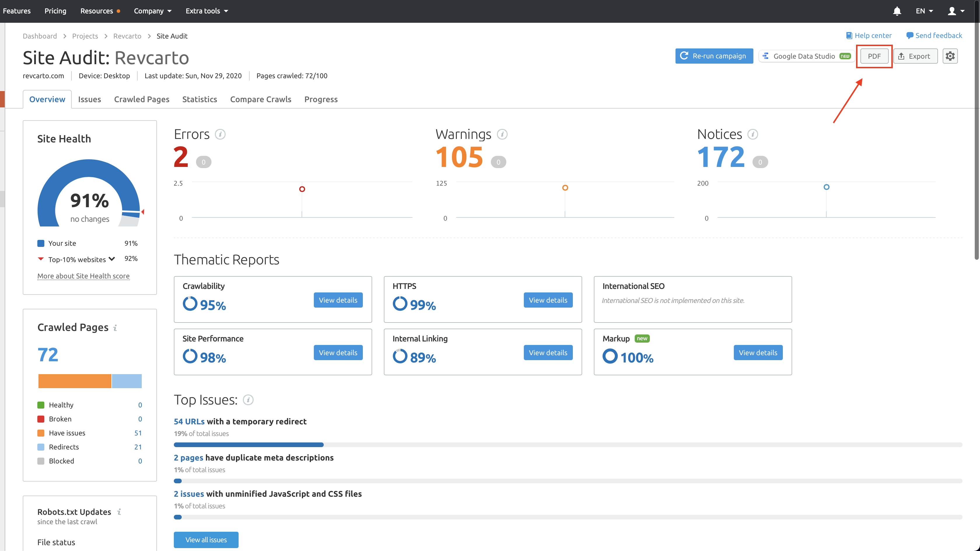Open the 2 pages duplicate meta link

click(x=188, y=458)
